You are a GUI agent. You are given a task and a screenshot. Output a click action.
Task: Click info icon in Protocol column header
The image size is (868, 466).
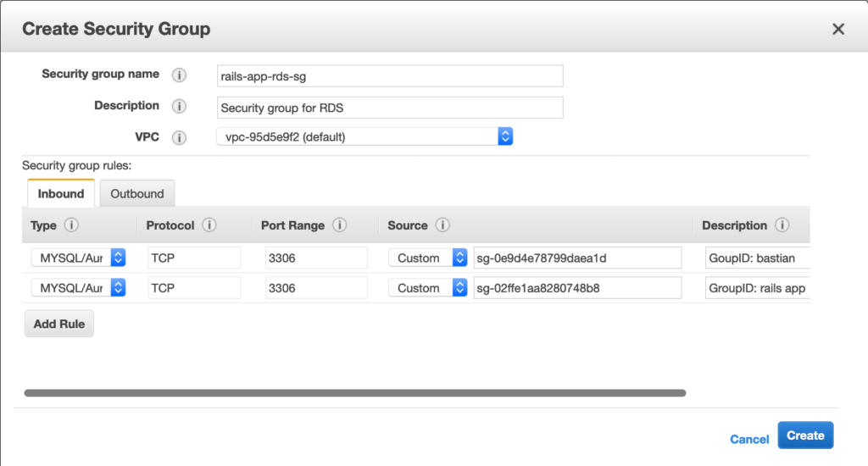(209, 225)
